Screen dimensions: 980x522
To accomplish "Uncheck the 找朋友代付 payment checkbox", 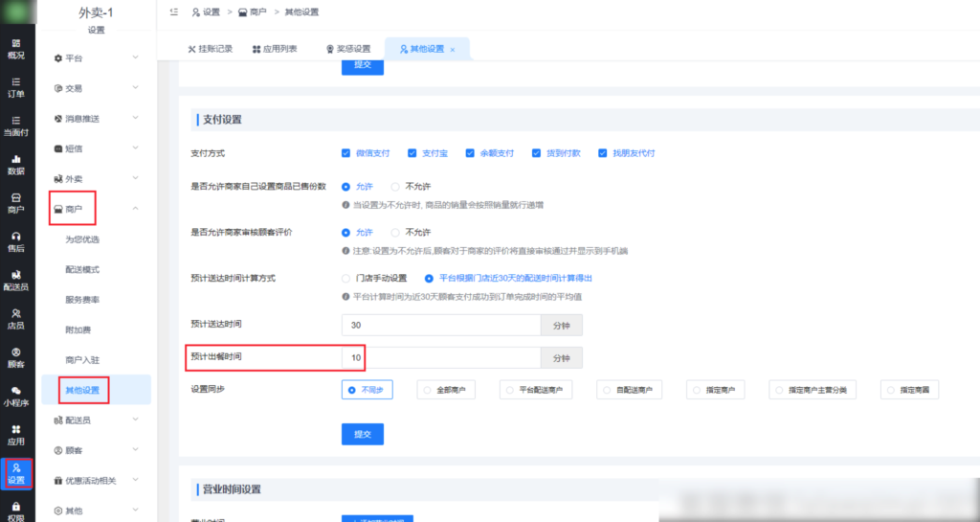I will point(603,153).
